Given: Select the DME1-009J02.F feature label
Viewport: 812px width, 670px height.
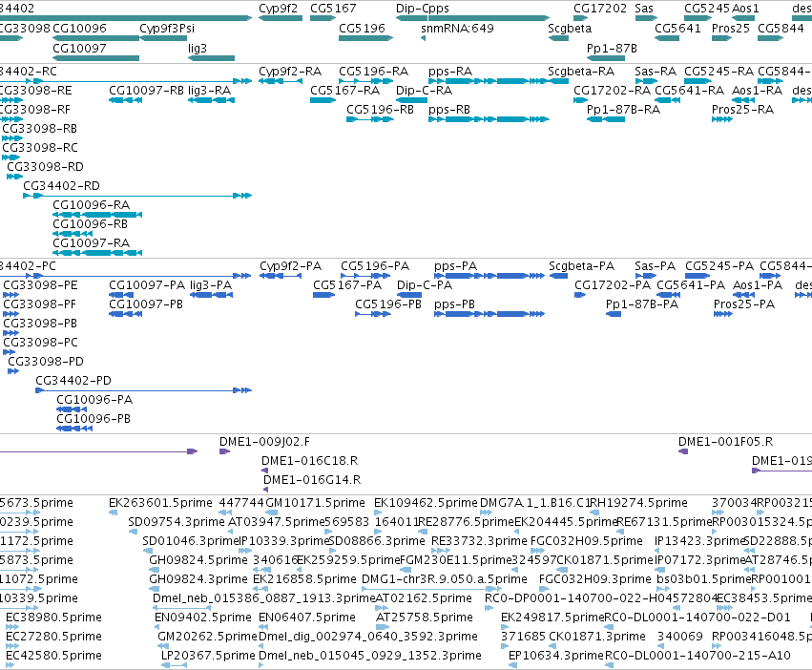Looking at the screenshot, I should click(x=264, y=442).
